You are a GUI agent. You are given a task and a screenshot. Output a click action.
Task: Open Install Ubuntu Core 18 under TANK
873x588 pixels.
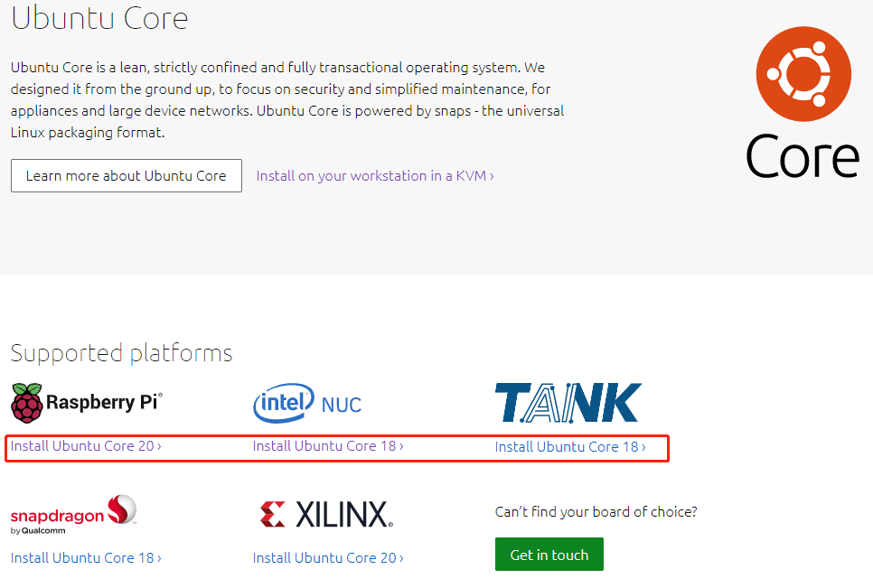pos(570,447)
